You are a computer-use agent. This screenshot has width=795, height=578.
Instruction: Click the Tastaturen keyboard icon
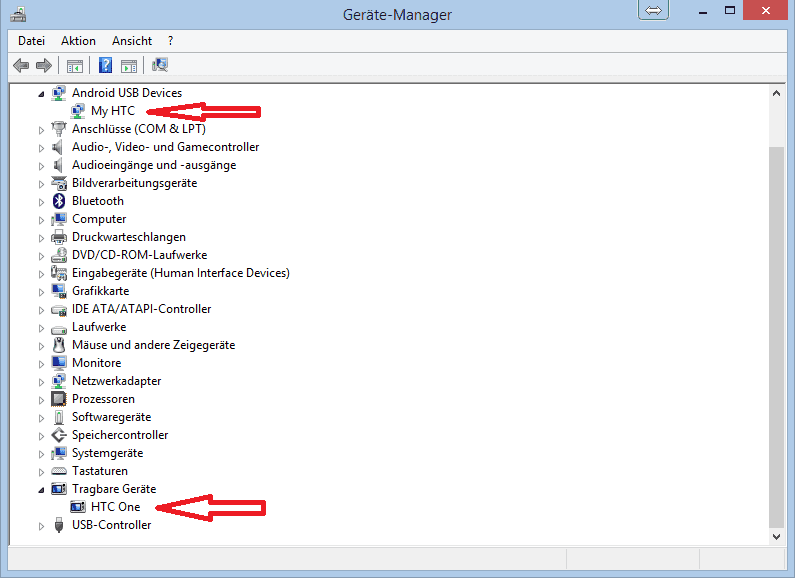click(59, 471)
